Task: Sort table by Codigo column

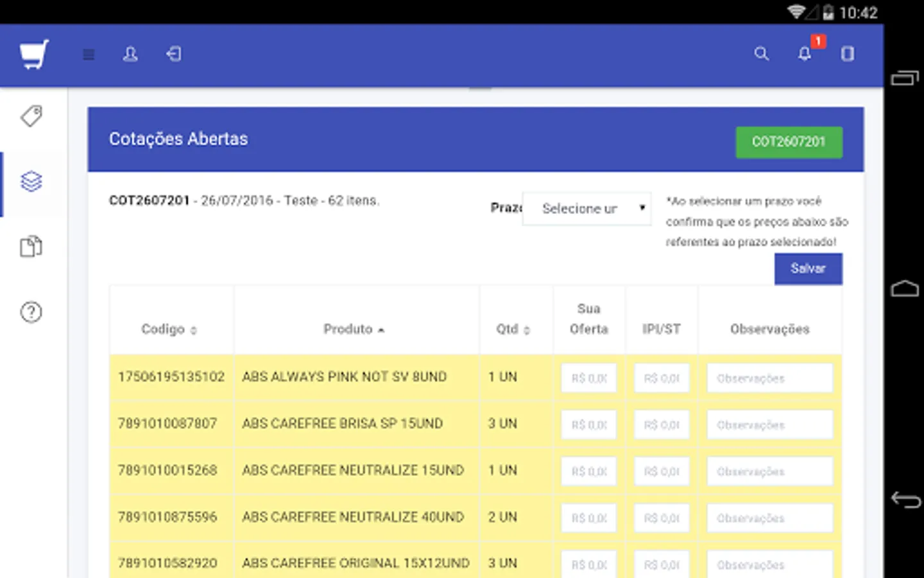Action: [x=169, y=329]
